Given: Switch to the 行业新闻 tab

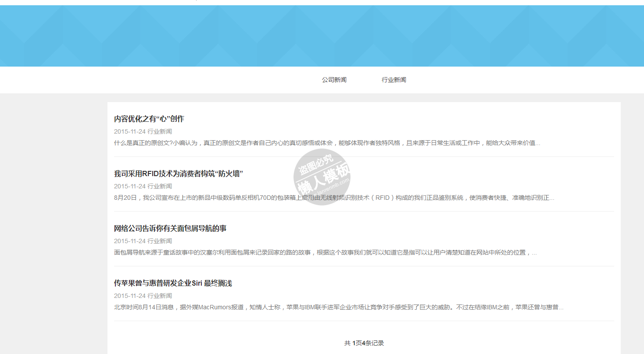Looking at the screenshot, I should pos(394,80).
